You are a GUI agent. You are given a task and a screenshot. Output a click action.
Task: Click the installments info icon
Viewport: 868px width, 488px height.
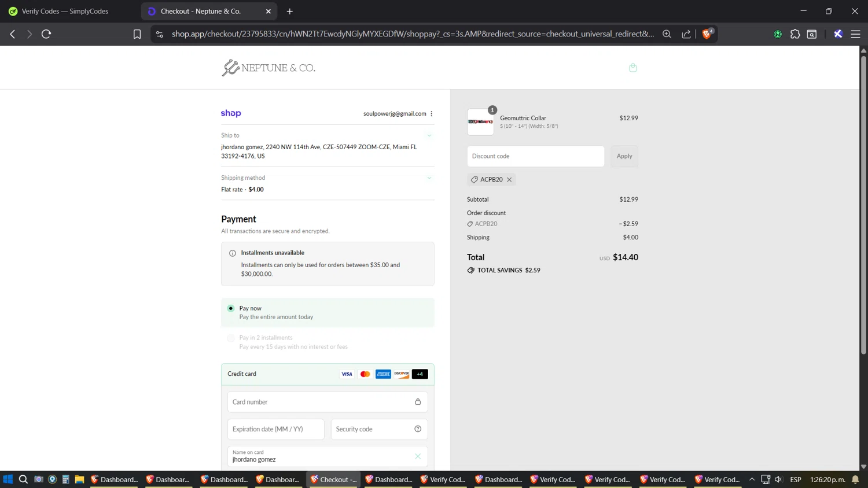click(x=233, y=253)
